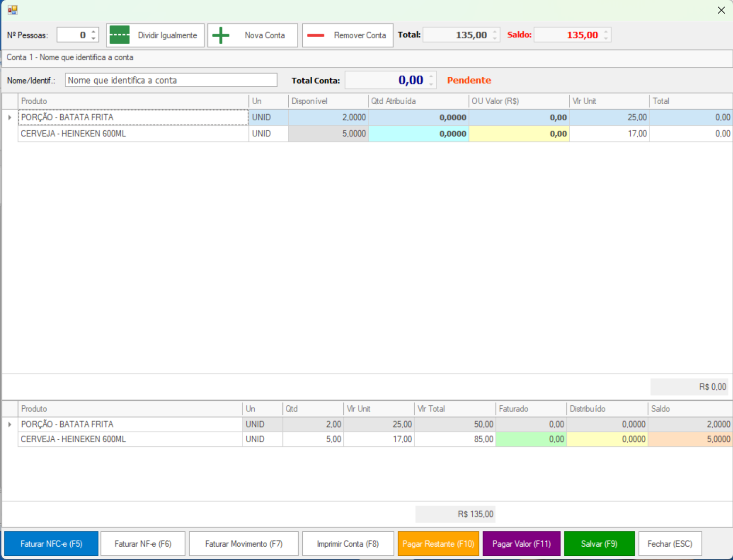733x560 pixels.
Task: Click the application icon in title bar
Action: (13, 10)
